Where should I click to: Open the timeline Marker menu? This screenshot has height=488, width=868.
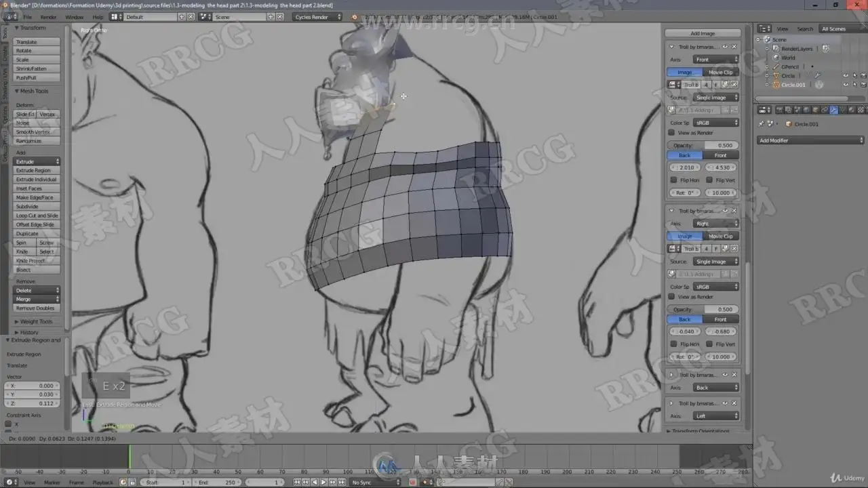click(52, 483)
